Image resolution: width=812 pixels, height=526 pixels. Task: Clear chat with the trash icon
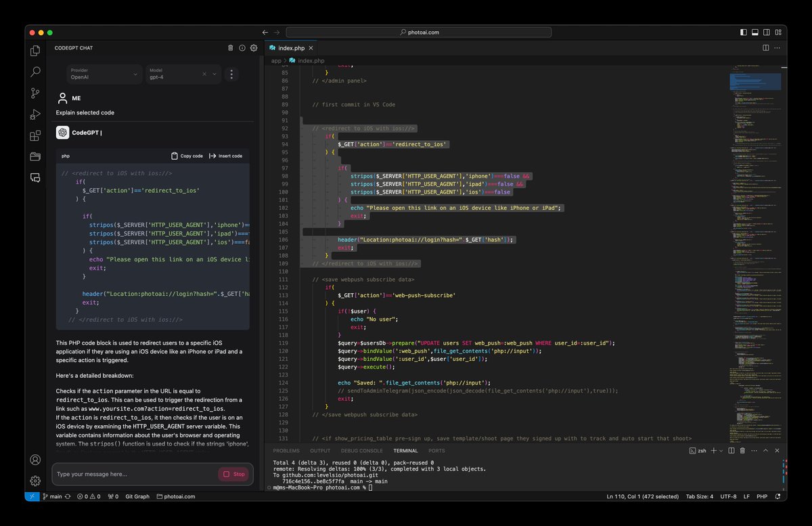coord(231,48)
